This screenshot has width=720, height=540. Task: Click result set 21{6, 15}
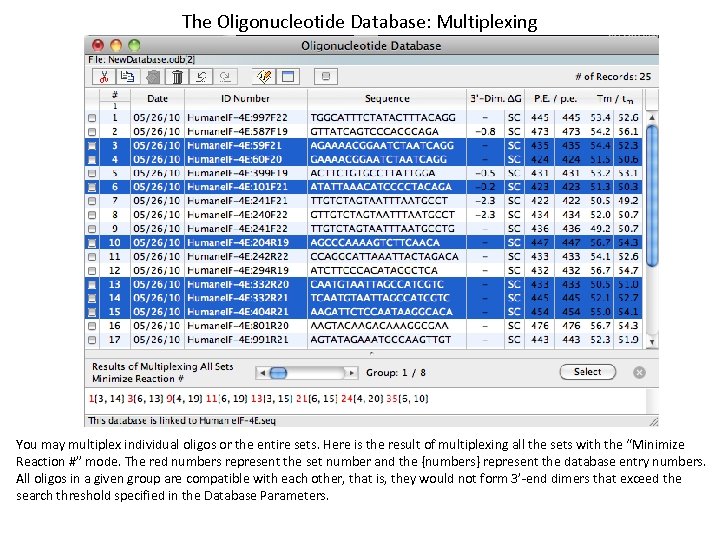[x=317, y=399]
